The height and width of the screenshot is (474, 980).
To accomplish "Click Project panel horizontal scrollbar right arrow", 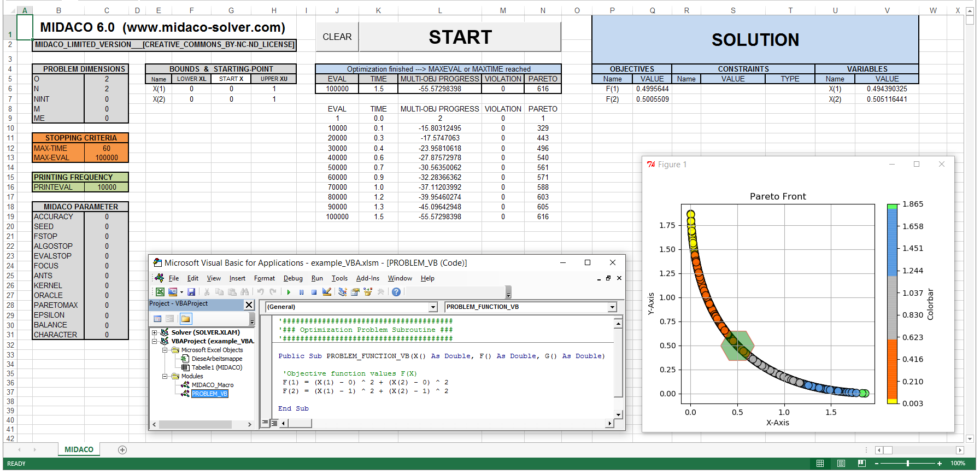I will click(x=250, y=424).
